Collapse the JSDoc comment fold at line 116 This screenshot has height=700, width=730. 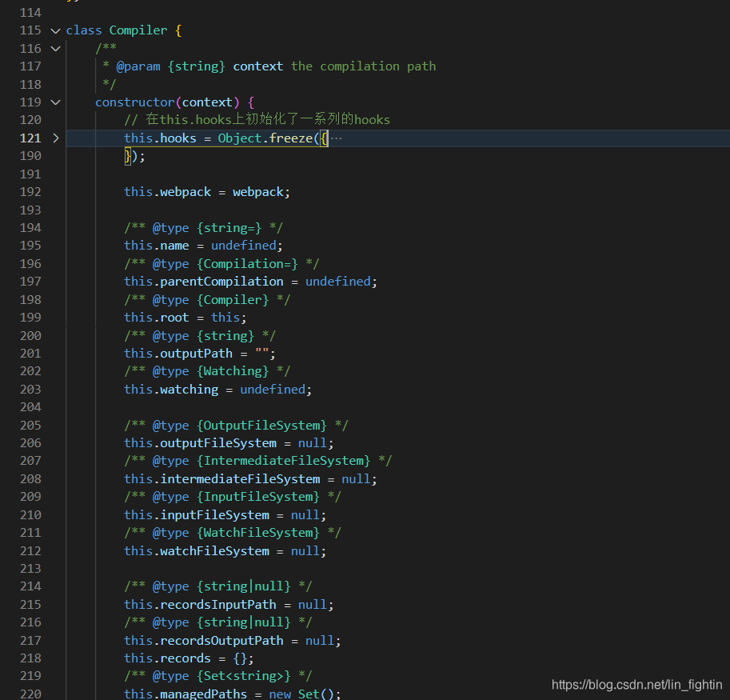tap(55, 49)
